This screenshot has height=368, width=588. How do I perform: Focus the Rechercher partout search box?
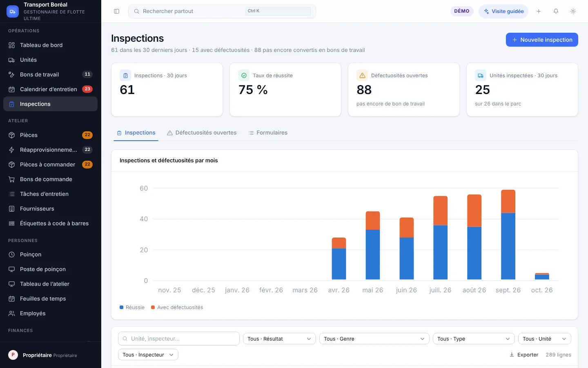[222, 11]
